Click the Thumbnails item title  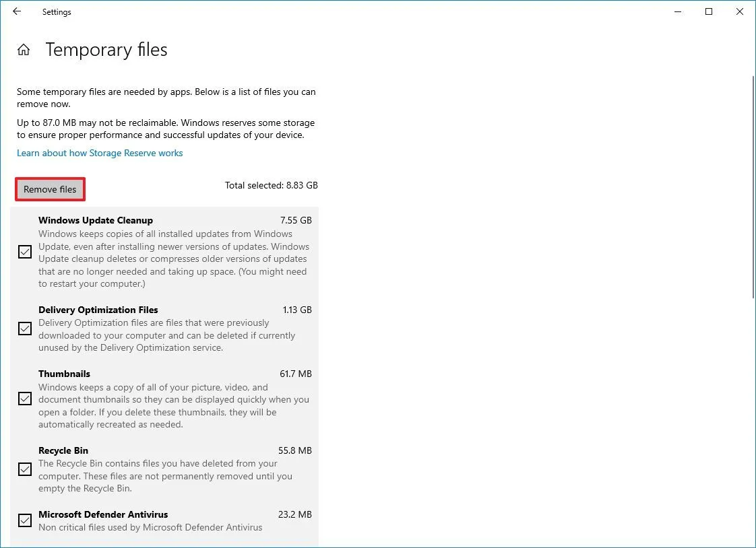coord(64,374)
